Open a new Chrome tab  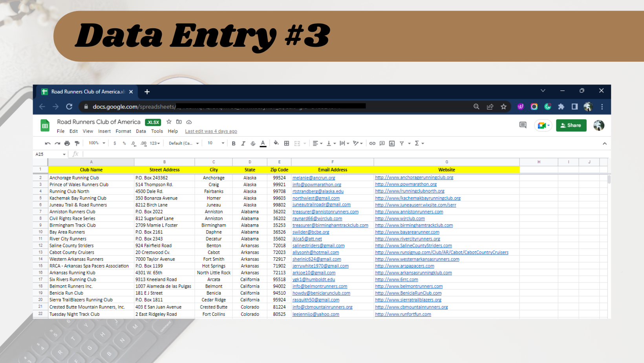pyautogui.click(x=147, y=92)
